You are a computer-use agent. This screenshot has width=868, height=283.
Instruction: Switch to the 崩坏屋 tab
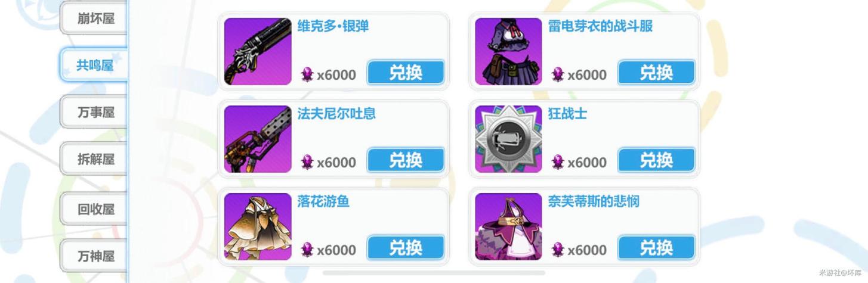point(95,18)
